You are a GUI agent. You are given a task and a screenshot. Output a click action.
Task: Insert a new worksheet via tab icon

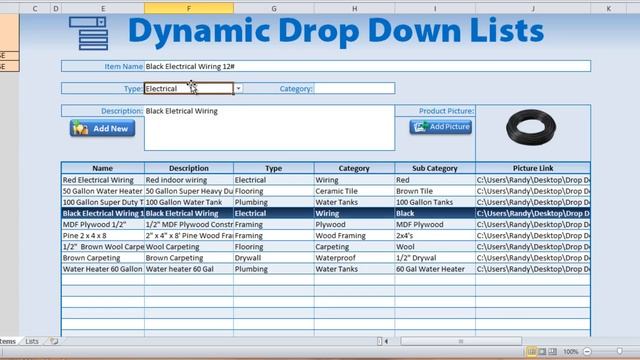click(x=54, y=341)
